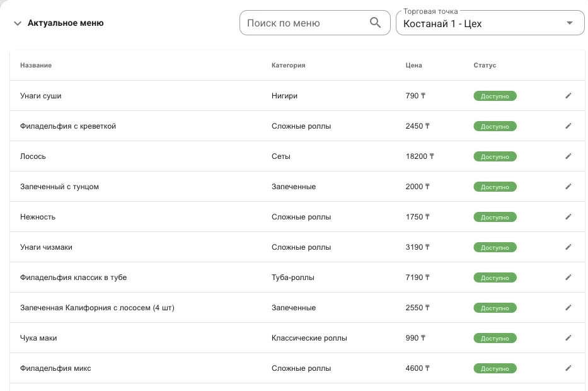588x391 pixels.
Task: Open the Торговая точка dropdown
Action: click(x=490, y=23)
